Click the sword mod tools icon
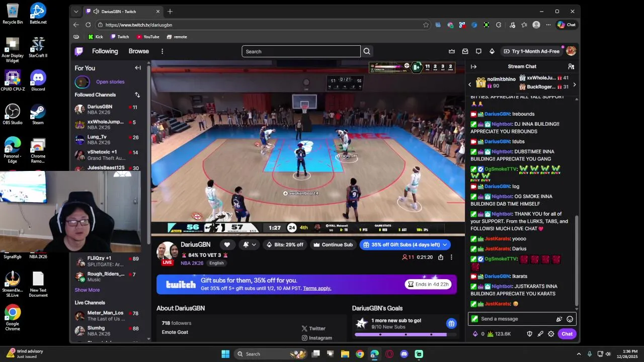644x362 pixels. 540,334
